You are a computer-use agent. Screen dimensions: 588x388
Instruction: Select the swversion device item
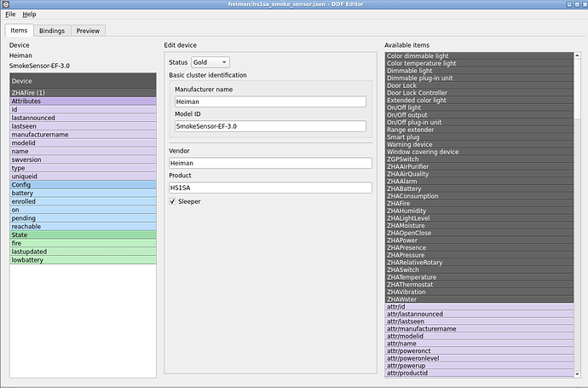[x=83, y=159]
